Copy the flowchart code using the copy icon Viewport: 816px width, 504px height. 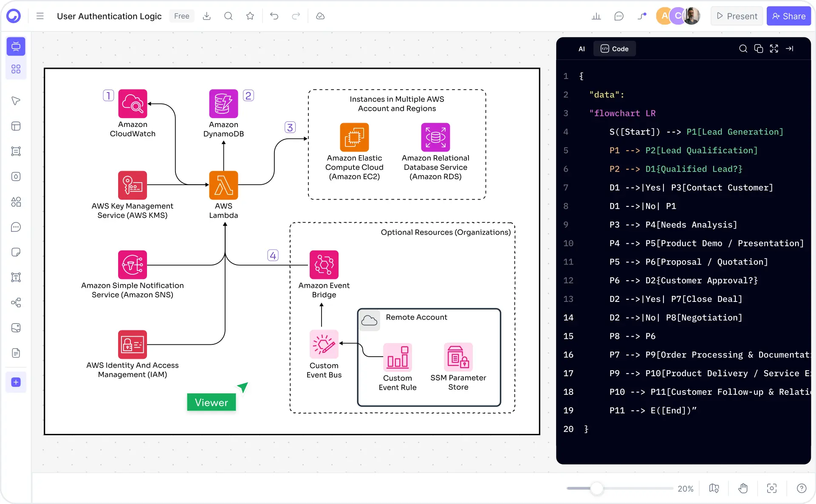[x=759, y=48]
